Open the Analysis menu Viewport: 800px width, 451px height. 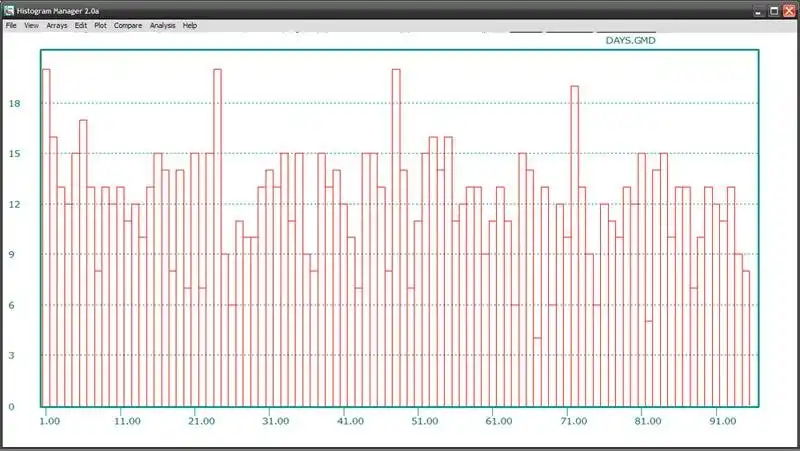163,26
